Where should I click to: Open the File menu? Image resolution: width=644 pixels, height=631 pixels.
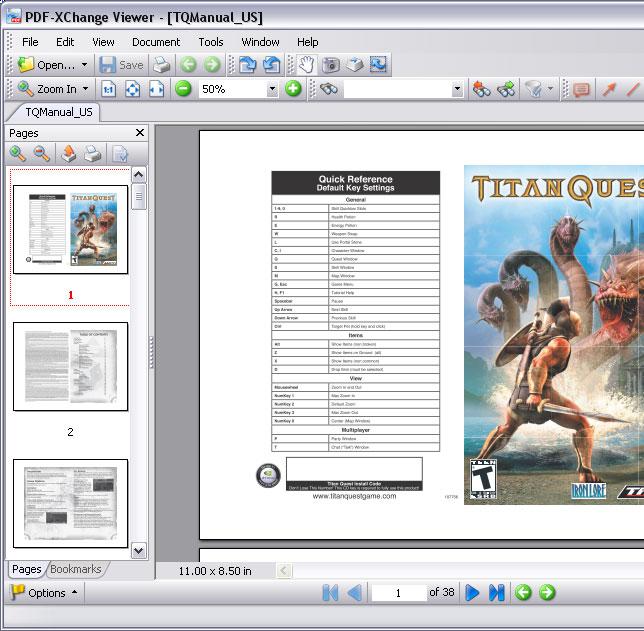(30, 42)
